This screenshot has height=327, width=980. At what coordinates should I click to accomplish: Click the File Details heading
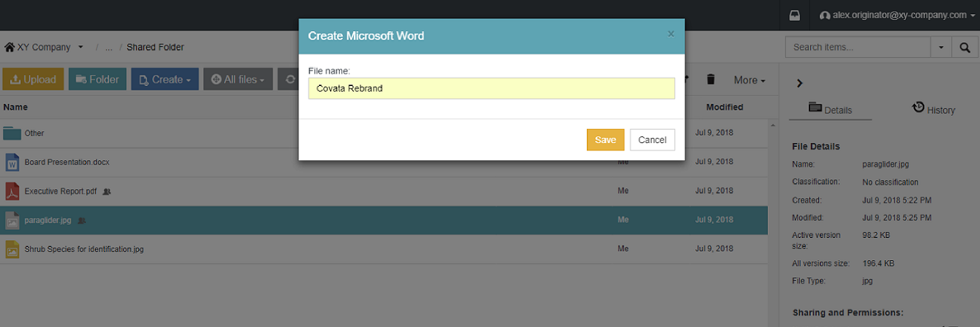point(816,146)
